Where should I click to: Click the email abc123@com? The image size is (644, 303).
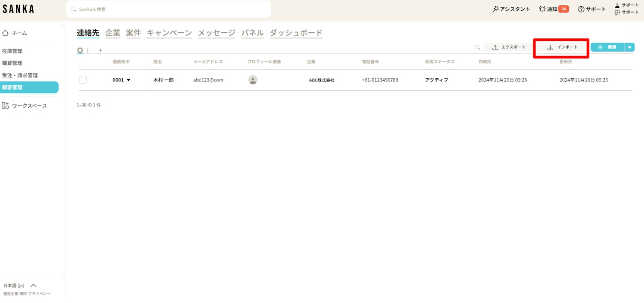(x=208, y=80)
